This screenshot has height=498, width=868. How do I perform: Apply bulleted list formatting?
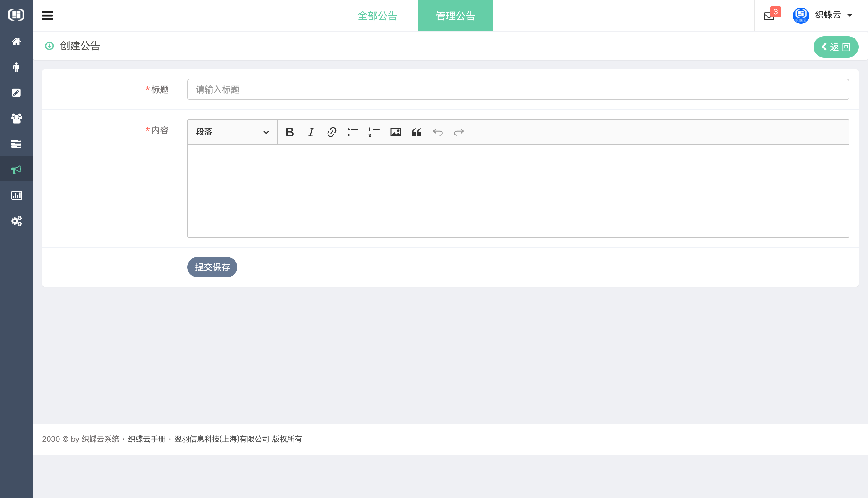click(x=353, y=132)
